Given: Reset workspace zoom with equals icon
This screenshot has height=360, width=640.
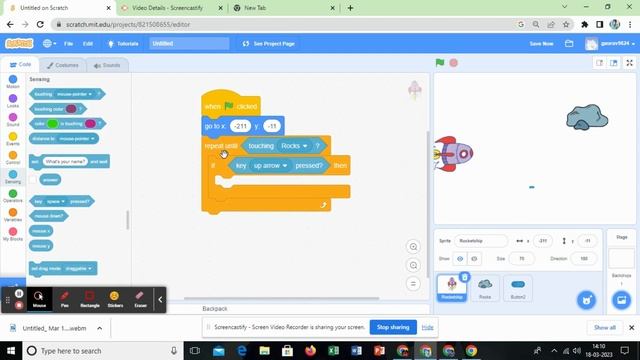Looking at the screenshot, I should pos(413,284).
